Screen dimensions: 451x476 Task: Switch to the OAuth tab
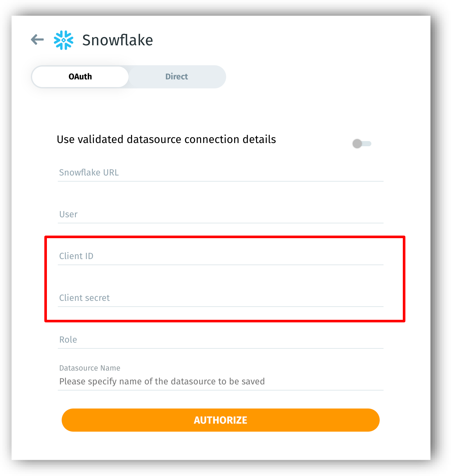(80, 77)
